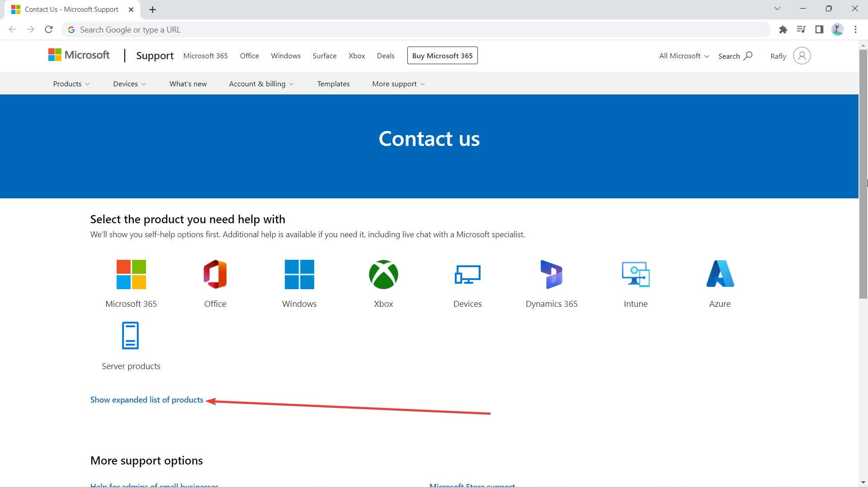The height and width of the screenshot is (488, 868).
Task: Open Chrome three-dot menu
Action: pos(855,30)
